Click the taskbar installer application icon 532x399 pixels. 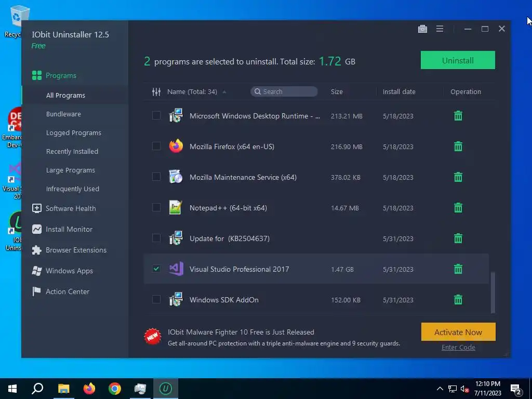click(140, 389)
